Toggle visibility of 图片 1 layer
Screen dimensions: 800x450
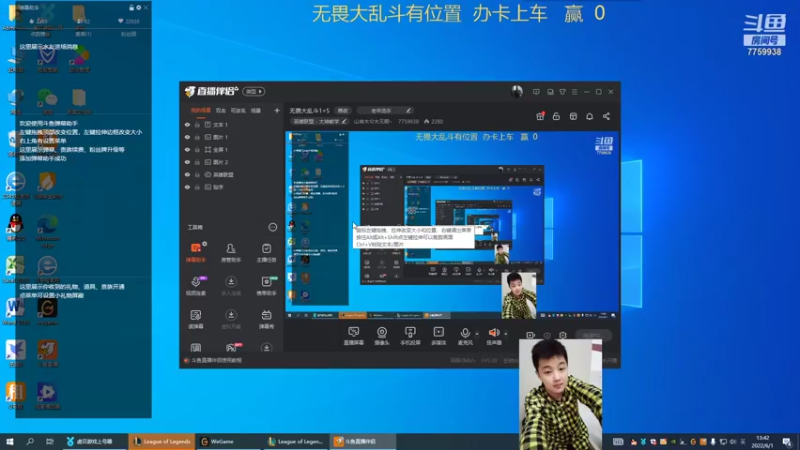[187, 137]
